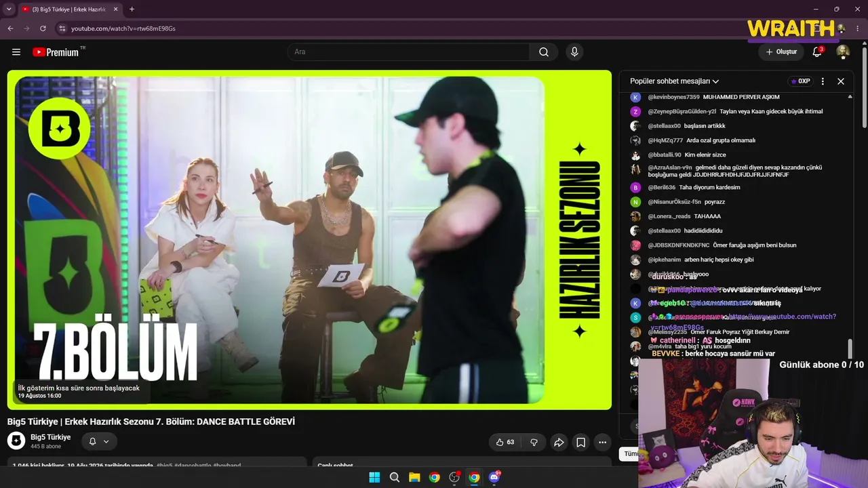Viewport: 868px width, 488px height.
Task: Dislike the video with thumbs-down icon
Action: coord(534,443)
